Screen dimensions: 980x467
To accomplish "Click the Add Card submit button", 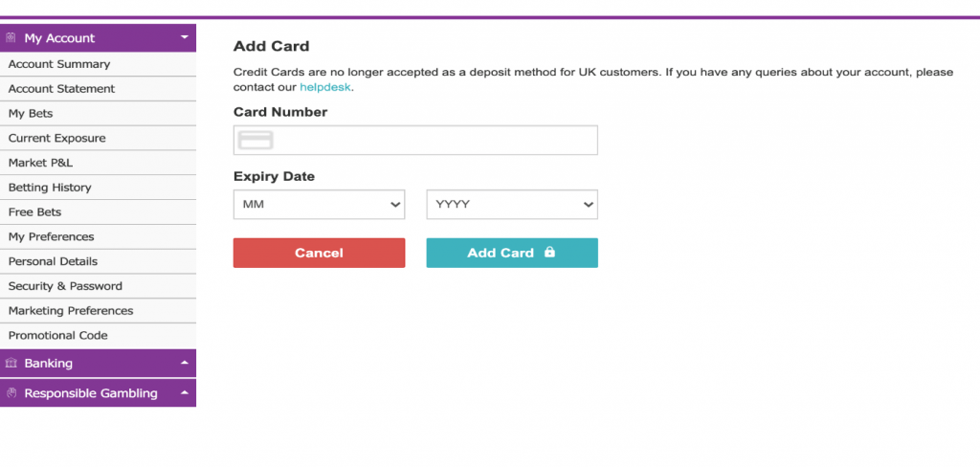I will click(512, 253).
